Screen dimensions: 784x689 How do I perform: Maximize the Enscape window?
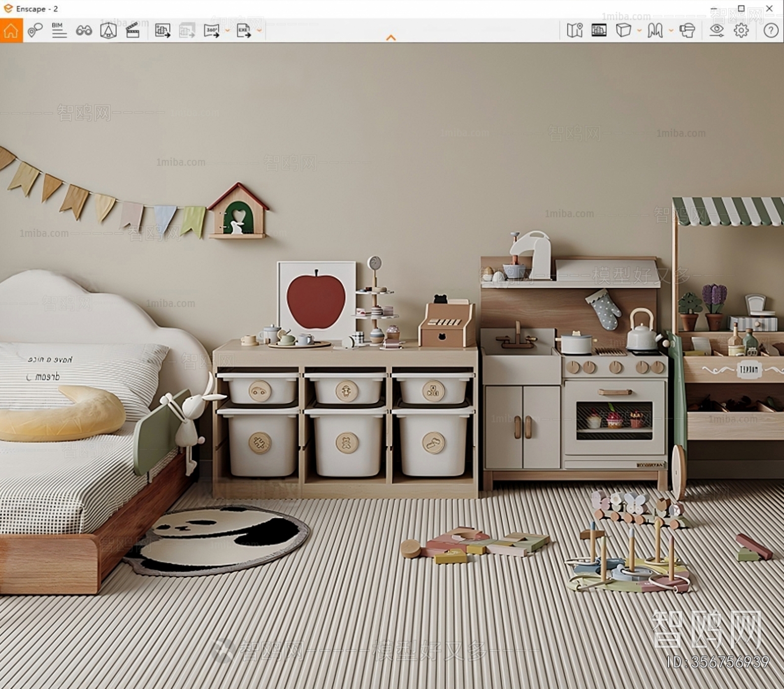tap(741, 8)
